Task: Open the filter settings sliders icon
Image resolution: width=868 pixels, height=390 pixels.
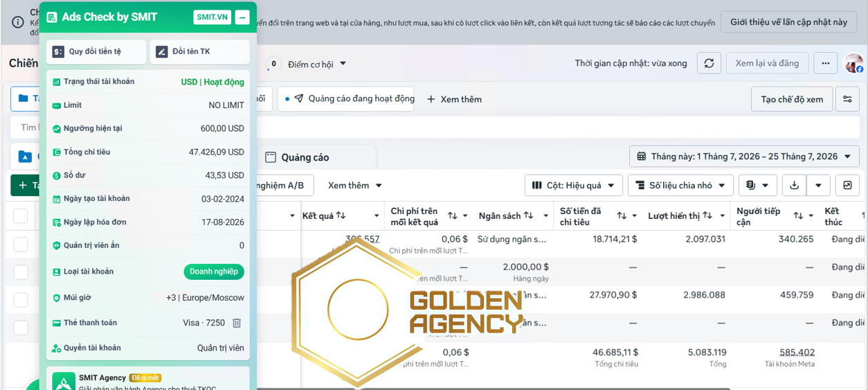Action: pyautogui.click(x=847, y=99)
